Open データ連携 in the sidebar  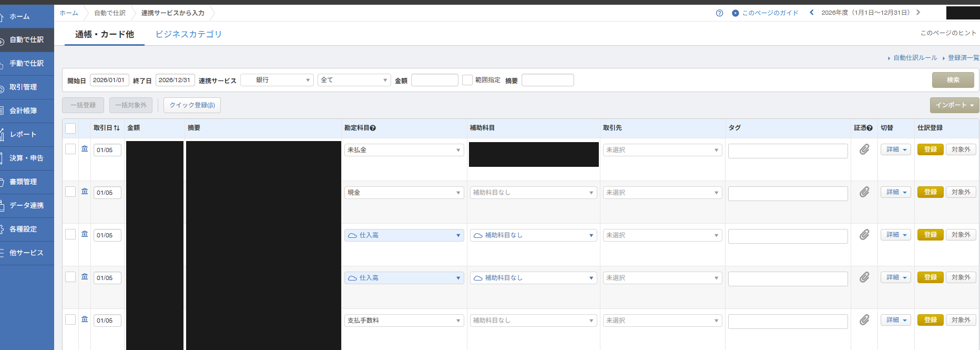click(x=27, y=206)
